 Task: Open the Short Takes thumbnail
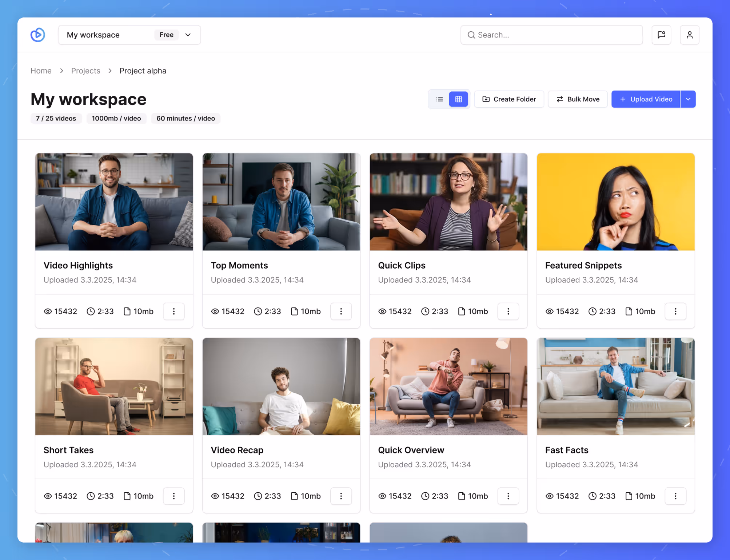click(114, 386)
